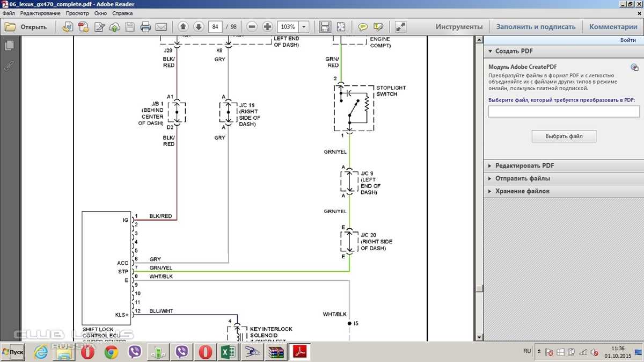
Task: Click the Открыть open-file button
Action: [x=26, y=26]
